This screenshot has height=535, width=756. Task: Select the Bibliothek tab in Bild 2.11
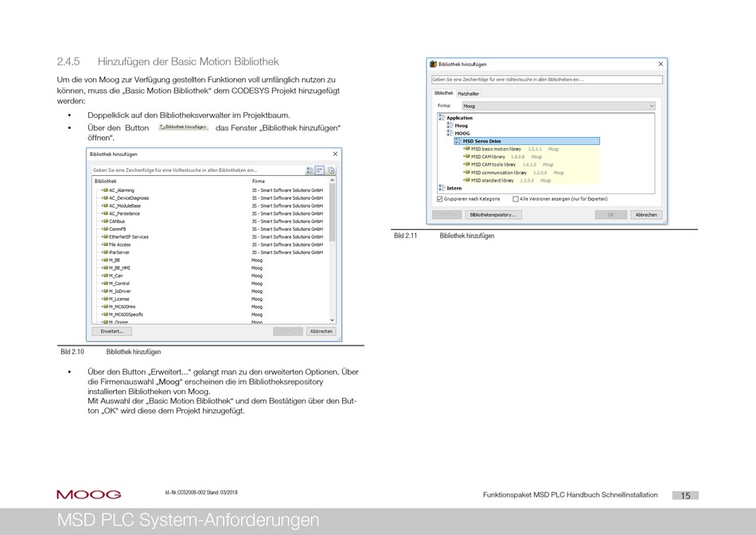[443, 93]
